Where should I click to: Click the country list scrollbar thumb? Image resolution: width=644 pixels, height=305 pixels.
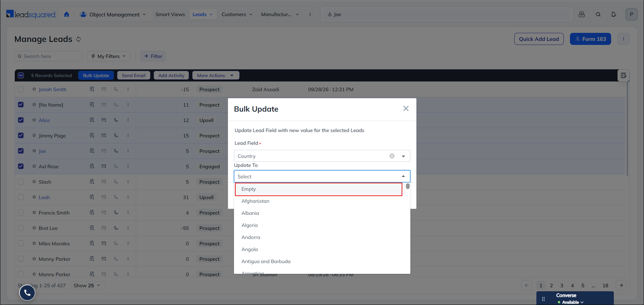tap(408, 186)
